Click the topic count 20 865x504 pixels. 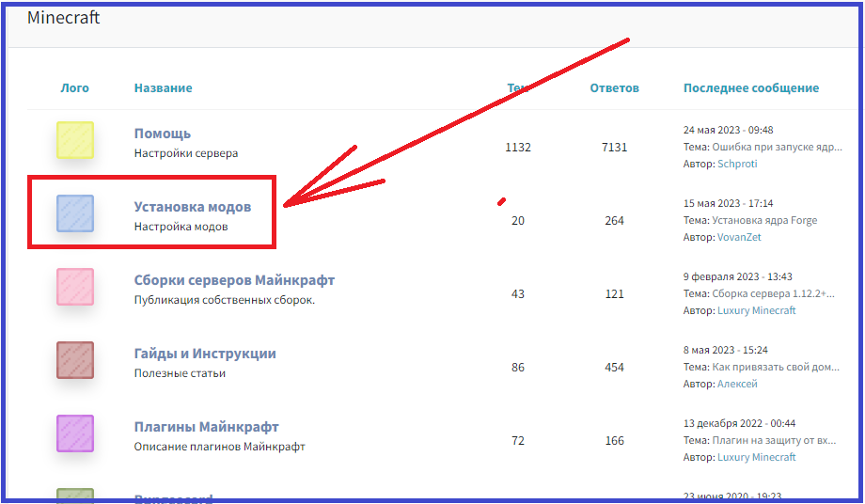(518, 221)
